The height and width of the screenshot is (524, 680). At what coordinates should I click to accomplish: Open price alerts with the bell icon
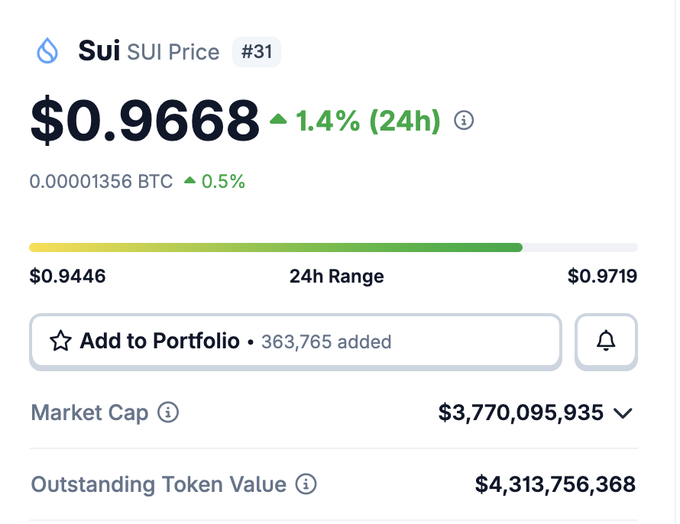(606, 341)
